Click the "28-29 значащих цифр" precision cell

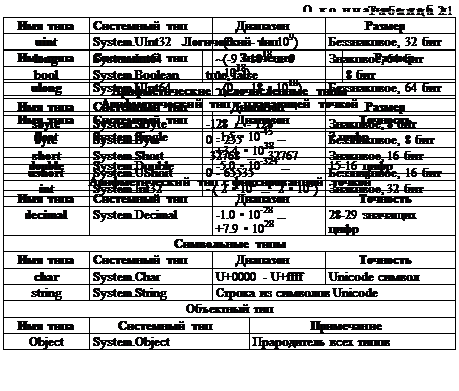pyautogui.click(x=390, y=221)
